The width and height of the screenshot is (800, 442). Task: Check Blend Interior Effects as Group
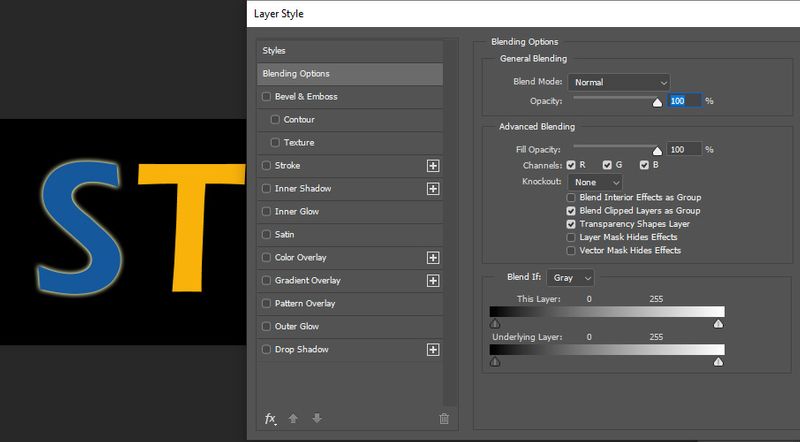point(571,198)
